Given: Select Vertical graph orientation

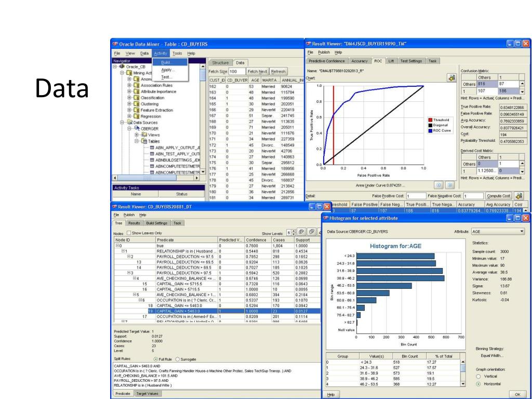Looking at the screenshot, I should tap(478, 376).
